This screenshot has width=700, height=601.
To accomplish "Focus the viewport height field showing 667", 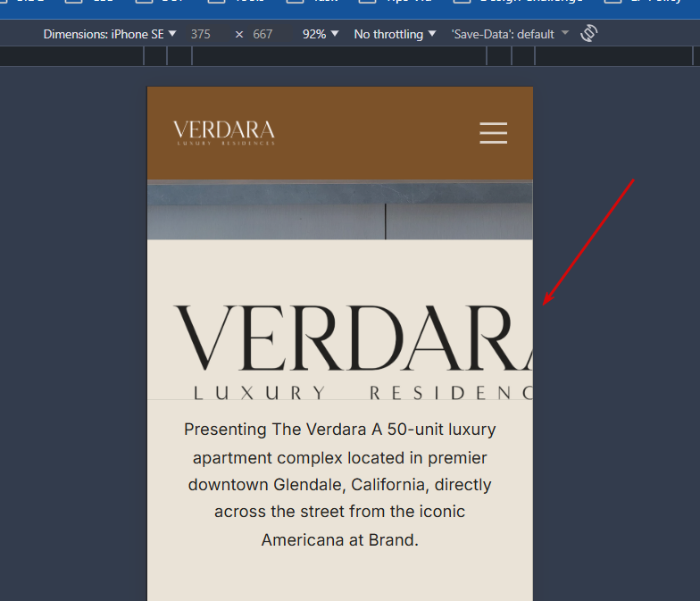I will 262,34.
